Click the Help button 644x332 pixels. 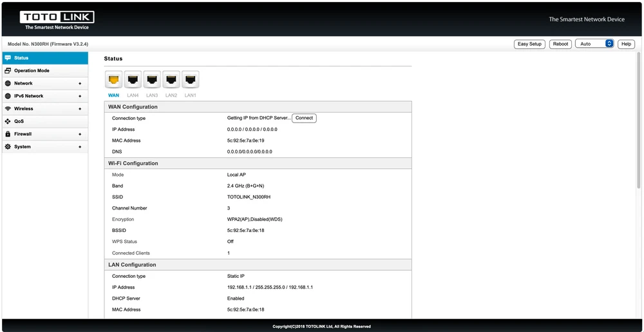pos(626,44)
